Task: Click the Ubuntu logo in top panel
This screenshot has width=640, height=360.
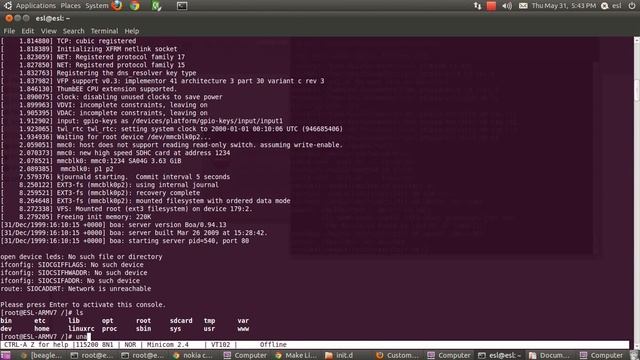Action: (7, 5)
